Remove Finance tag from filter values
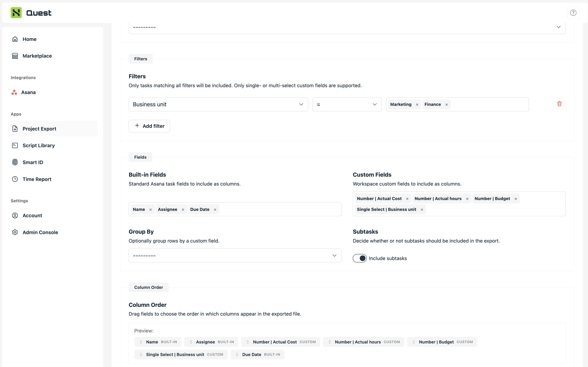This screenshot has height=367, width=588. coord(446,105)
